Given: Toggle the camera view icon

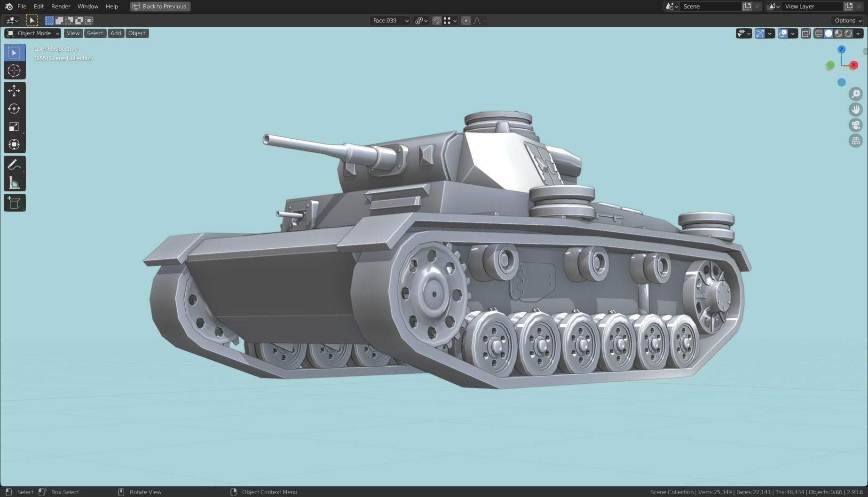Looking at the screenshot, I should pyautogui.click(x=856, y=125).
